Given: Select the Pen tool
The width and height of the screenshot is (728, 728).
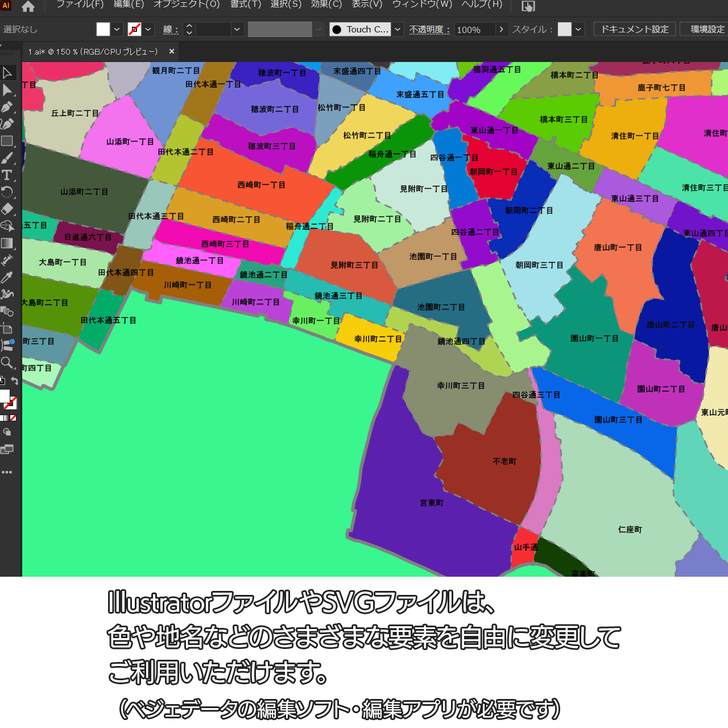Looking at the screenshot, I should (7, 107).
